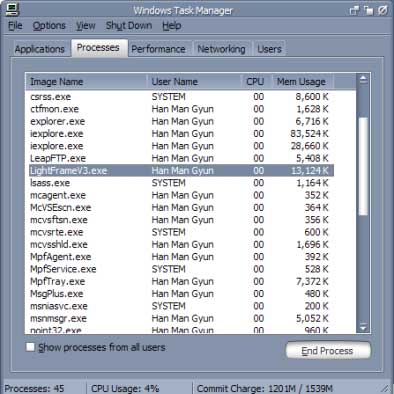Image resolution: width=394 pixels, height=394 pixels.
Task: Click the scrollbar up arrow
Action: click(x=363, y=80)
